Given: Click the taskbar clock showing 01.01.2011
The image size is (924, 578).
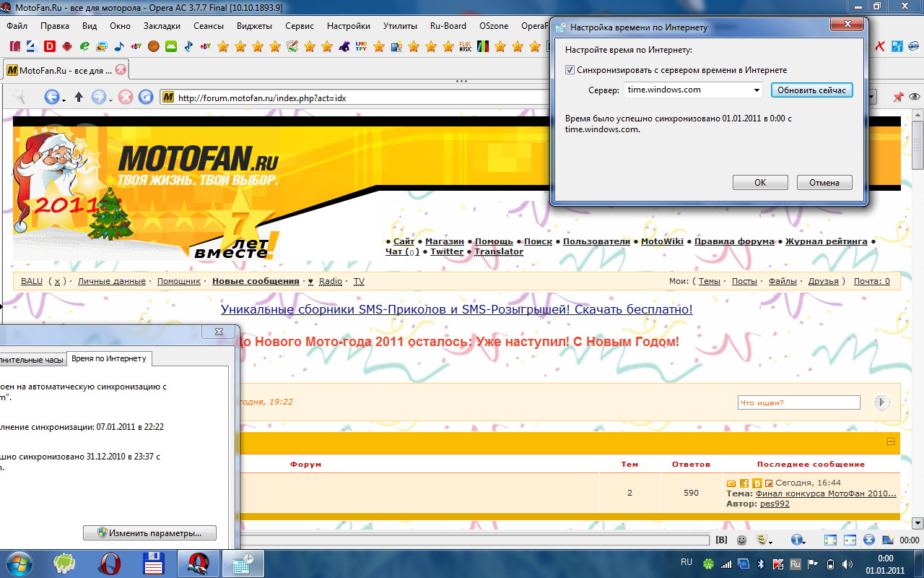Looking at the screenshot, I should 885,564.
